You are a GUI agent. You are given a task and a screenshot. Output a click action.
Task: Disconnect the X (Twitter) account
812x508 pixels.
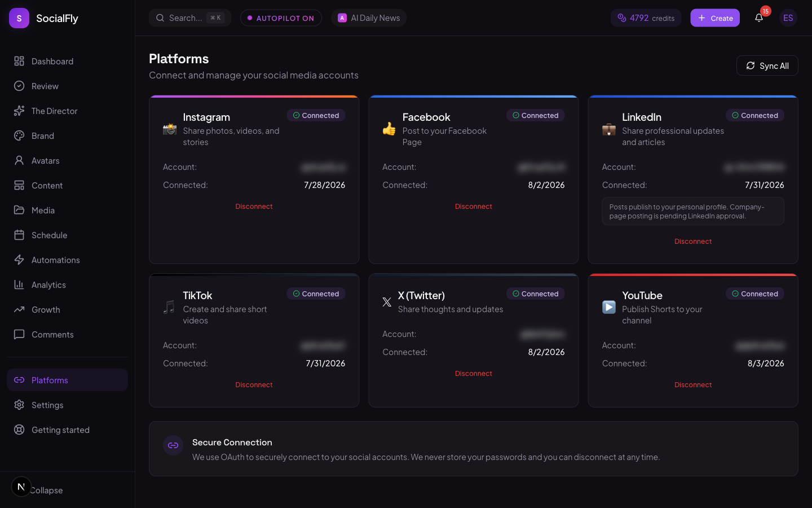click(x=474, y=374)
